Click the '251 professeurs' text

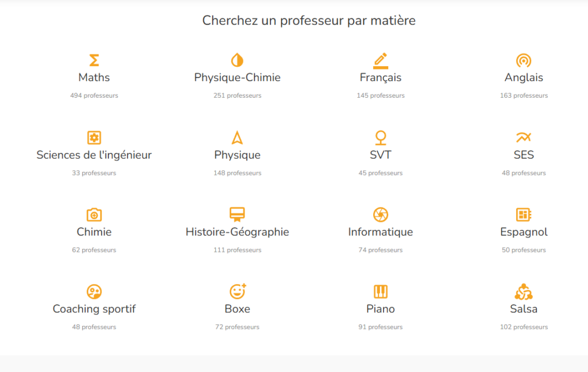coord(237,95)
